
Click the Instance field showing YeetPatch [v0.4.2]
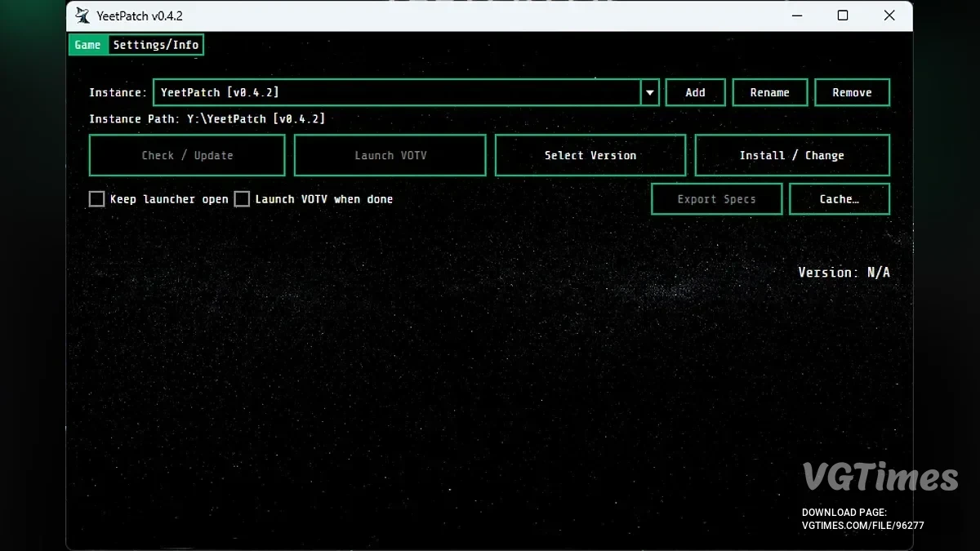coord(397,92)
